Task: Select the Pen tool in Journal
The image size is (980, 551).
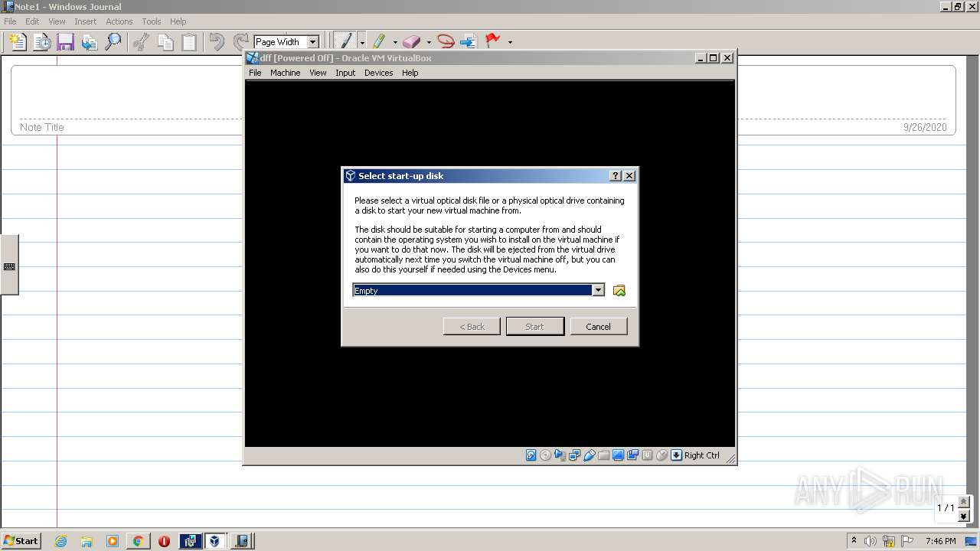Action: (x=345, y=41)
